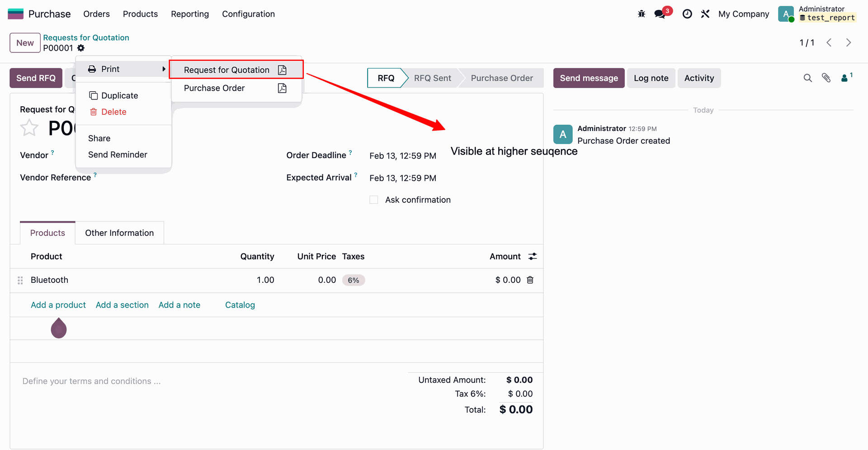Attach files via the paperclip icon
Screen dimensions: 868x450
(x=826, y=78)
